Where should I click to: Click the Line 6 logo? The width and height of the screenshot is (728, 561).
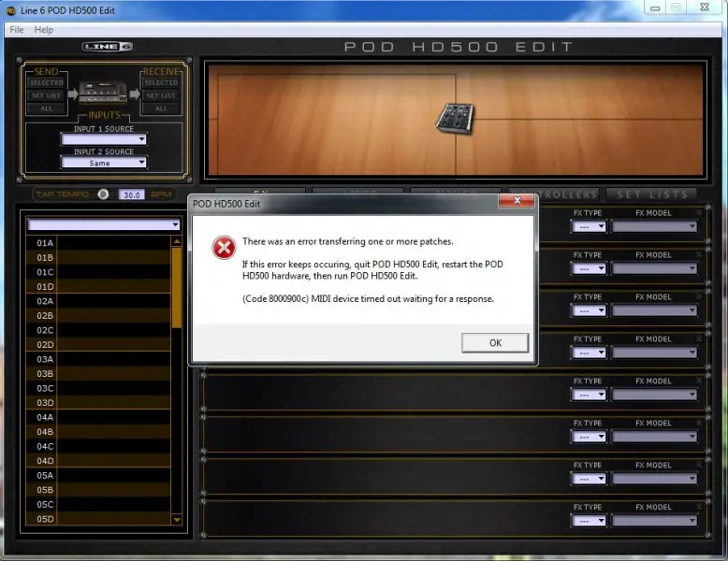coord(108,47)
